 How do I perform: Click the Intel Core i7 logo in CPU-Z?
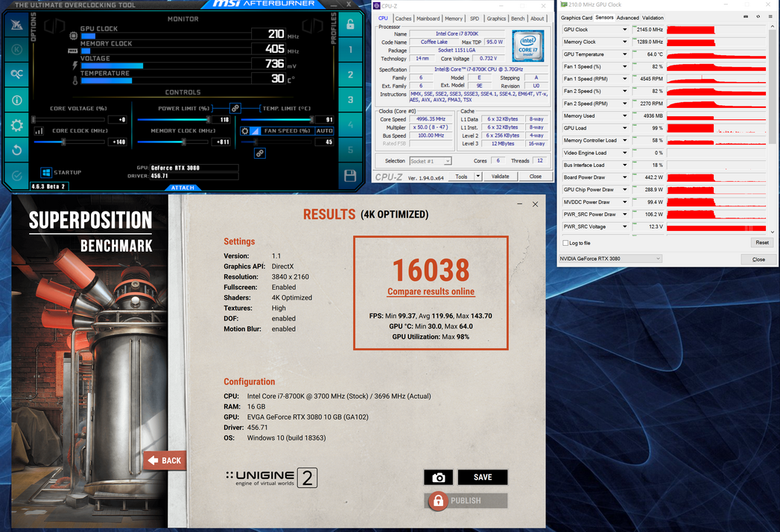click(527, 45)
